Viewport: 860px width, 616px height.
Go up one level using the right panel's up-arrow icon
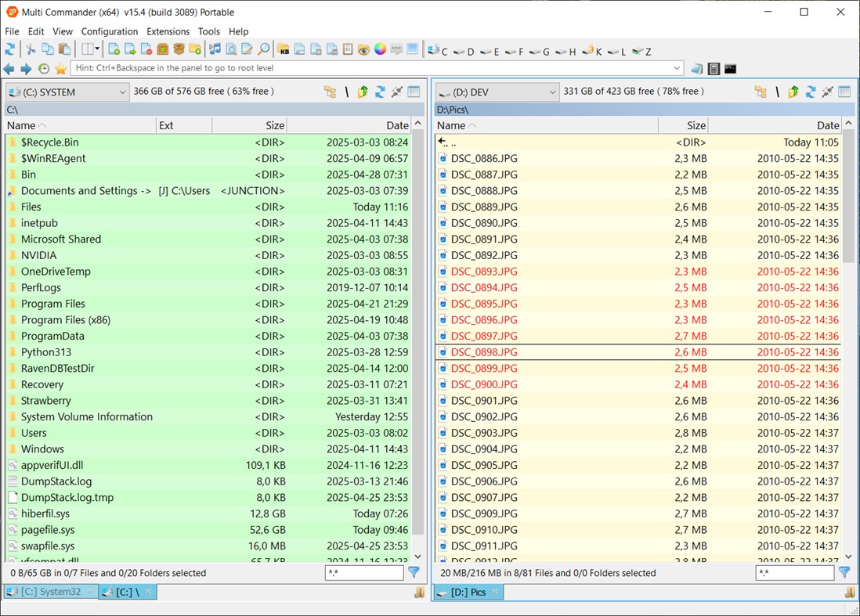[x=793, y=91]
